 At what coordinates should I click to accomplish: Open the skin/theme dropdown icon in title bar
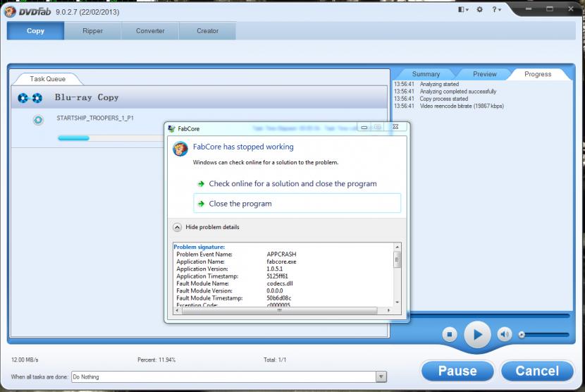[463, 10]
